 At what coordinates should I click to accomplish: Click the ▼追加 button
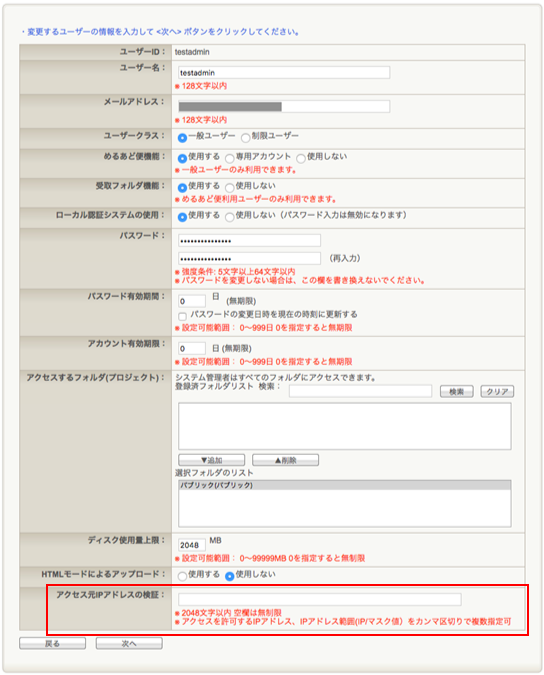click(211, 460)
